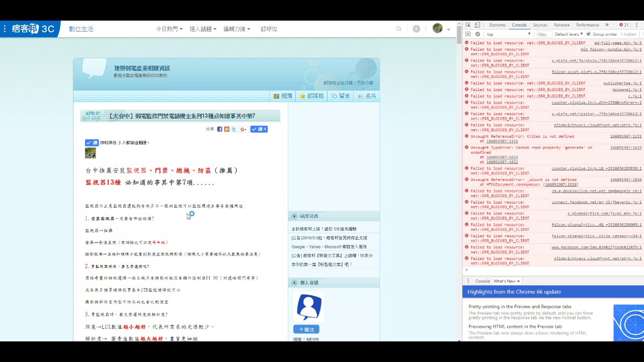Toggle the Group similar checkbox
Screen dimensions: 644x362
(589, 34)
